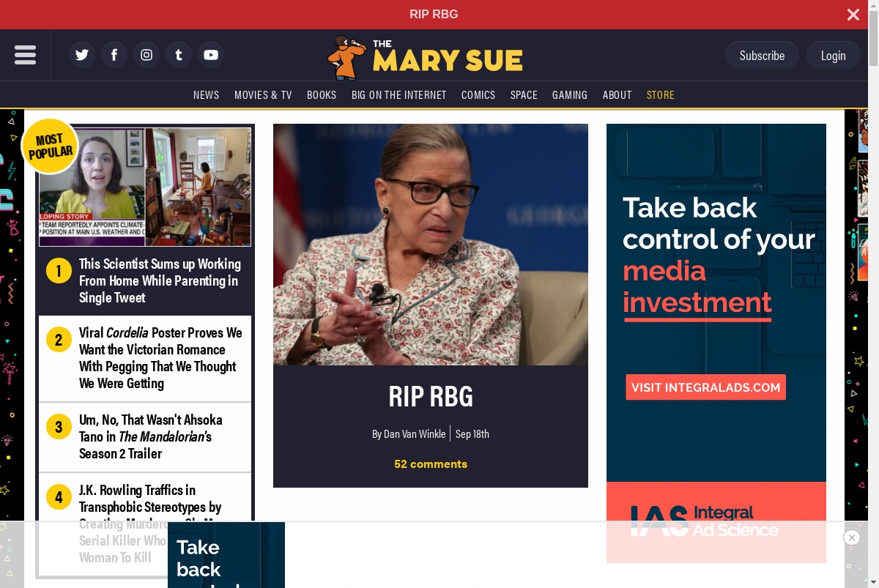
Task: Open the Instagram social icon
Action: pos(146,55)
